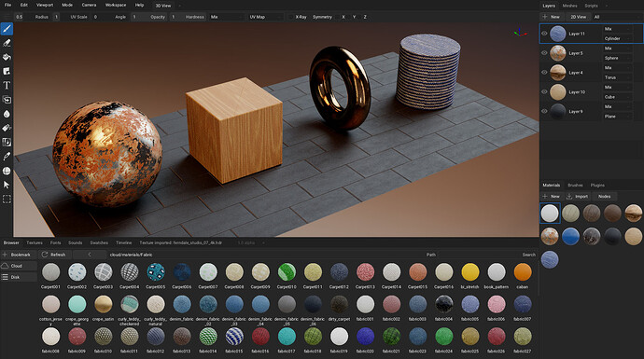Select the Picker eyedropper tool

[x=7, y=157]
